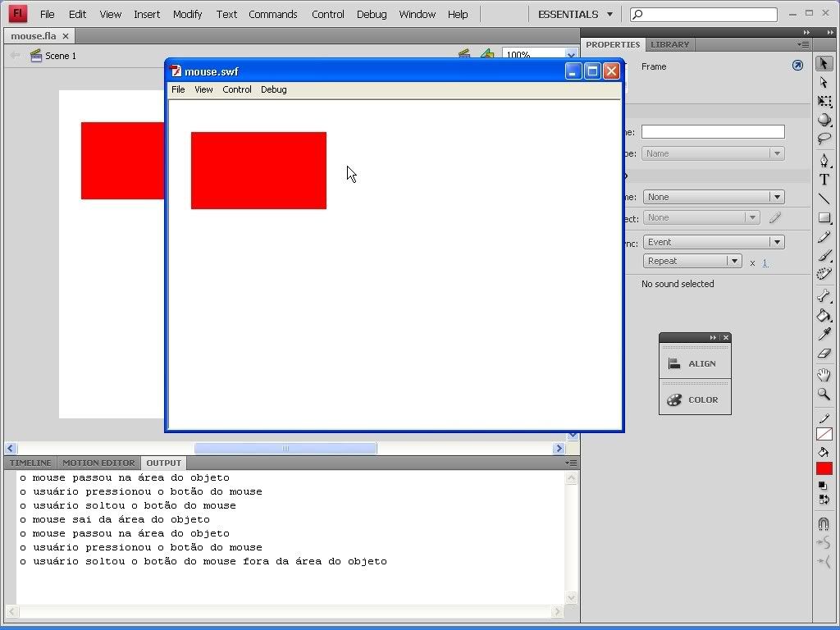Click the Swap Colors icon
Image resolution: width=840 pixels, height=630 pixels.
click(x=824, y=500)
